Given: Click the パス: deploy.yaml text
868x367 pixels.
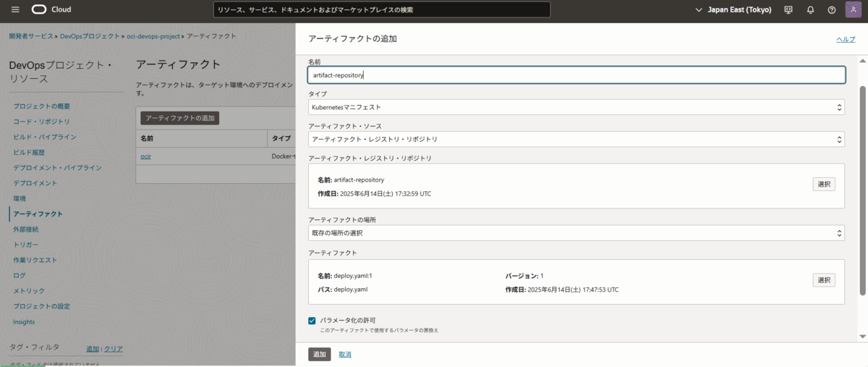Looking at the screenshot, I should (343, 290).
